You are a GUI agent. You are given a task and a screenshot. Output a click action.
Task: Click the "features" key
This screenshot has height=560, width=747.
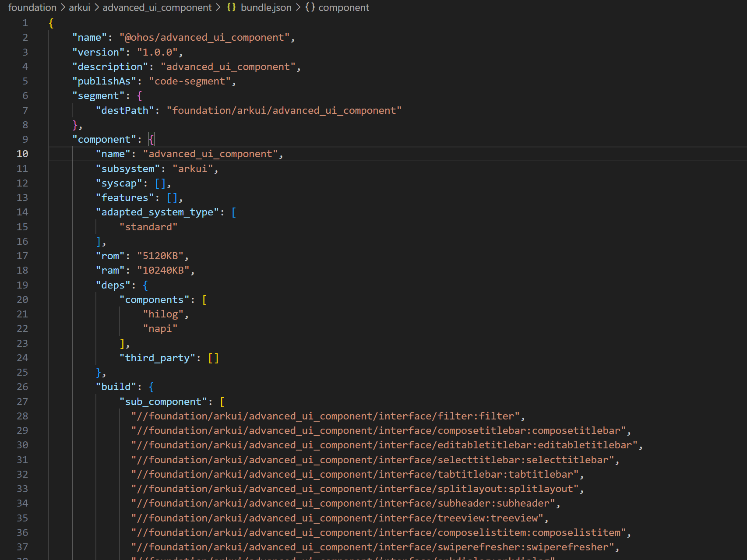click(x=125, y=198)
